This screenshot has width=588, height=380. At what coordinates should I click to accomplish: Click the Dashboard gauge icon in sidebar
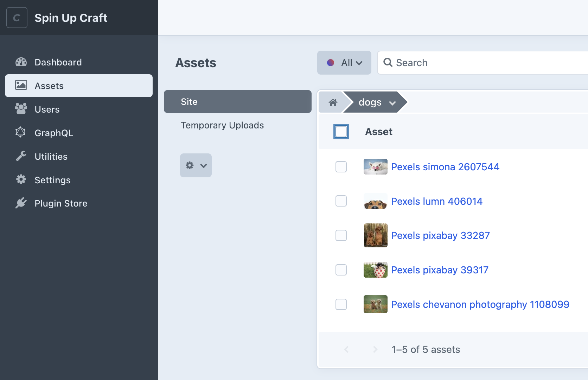click(21, 62)
